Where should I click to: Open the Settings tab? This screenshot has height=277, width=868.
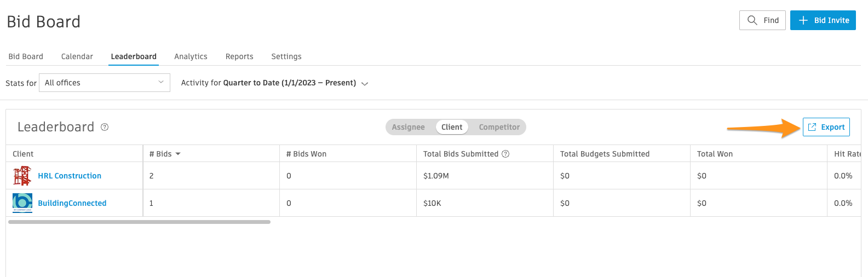pos(286,56)
